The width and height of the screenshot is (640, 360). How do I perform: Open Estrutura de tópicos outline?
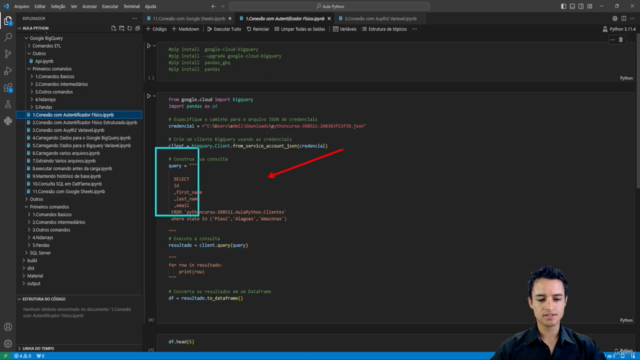(384, 29)
